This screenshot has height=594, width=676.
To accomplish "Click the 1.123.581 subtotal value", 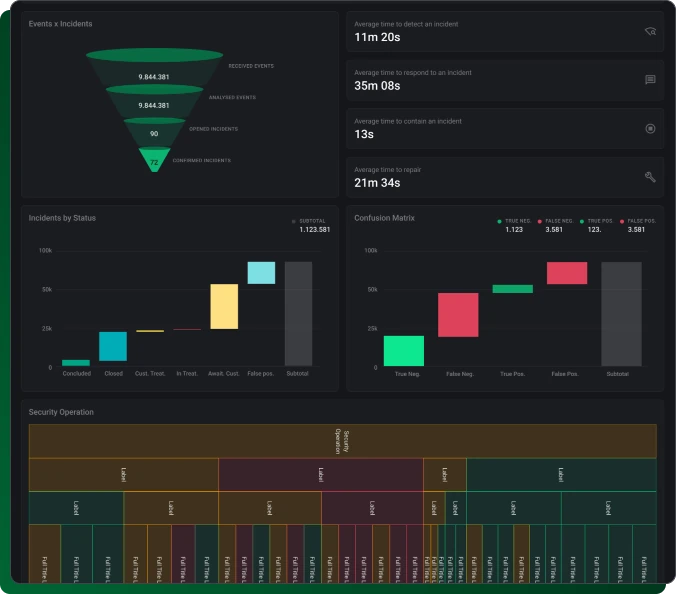I will (x=315, y=230).
